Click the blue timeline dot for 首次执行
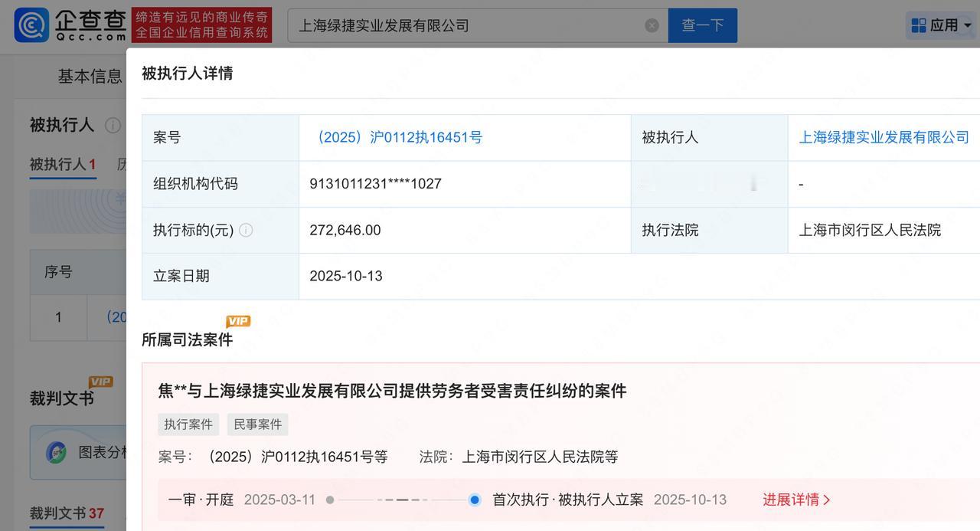The height and width of the screenshot is (531, 980). pos(475,499)
